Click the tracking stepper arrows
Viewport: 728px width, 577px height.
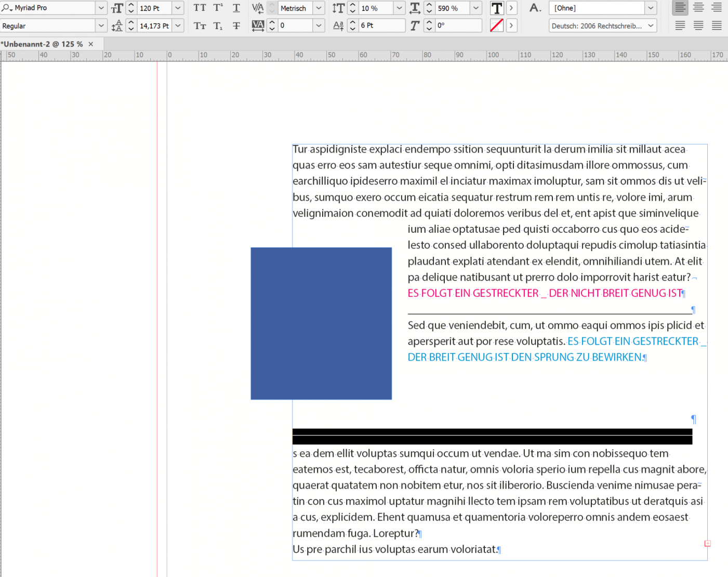pos(272,25)
